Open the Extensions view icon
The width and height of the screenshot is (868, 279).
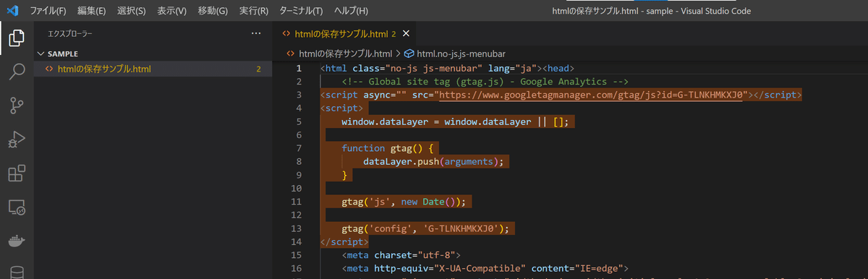click(17, 173)
